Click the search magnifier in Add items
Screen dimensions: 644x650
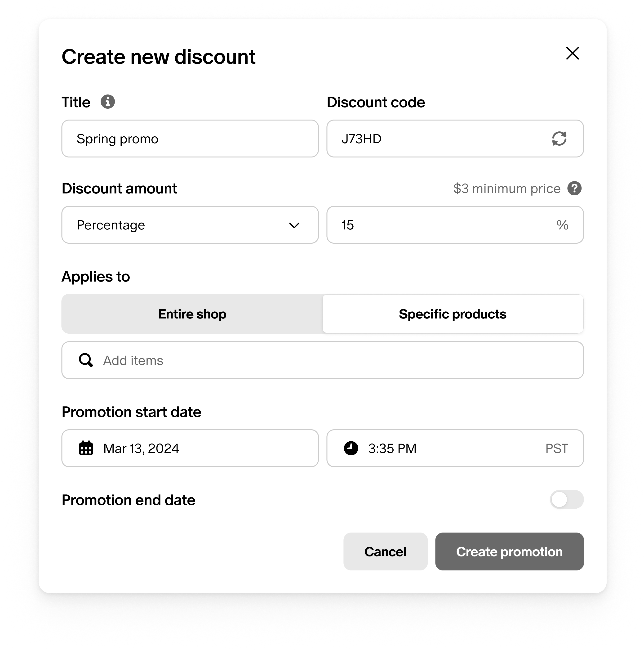click(85, 360)
